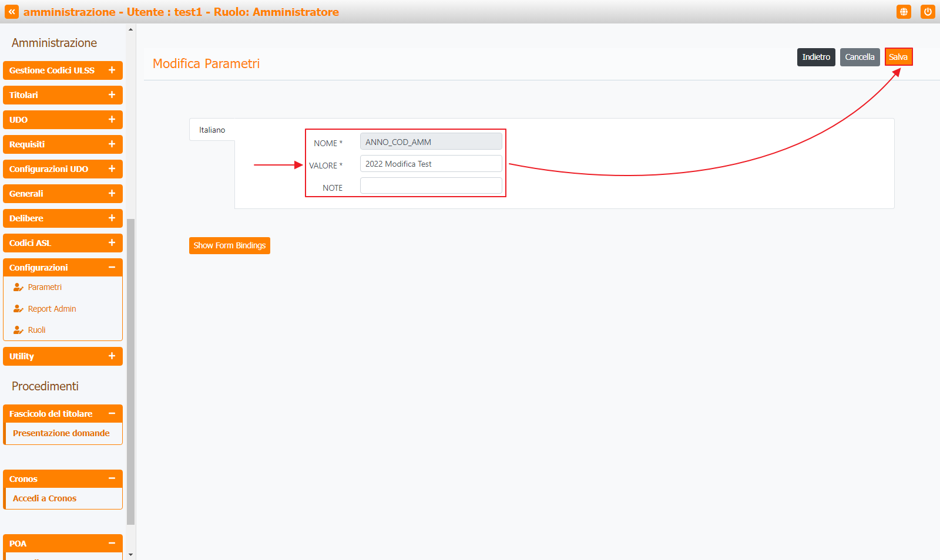
Task: Click into the VALORE input field
Action: pos(431,164)
